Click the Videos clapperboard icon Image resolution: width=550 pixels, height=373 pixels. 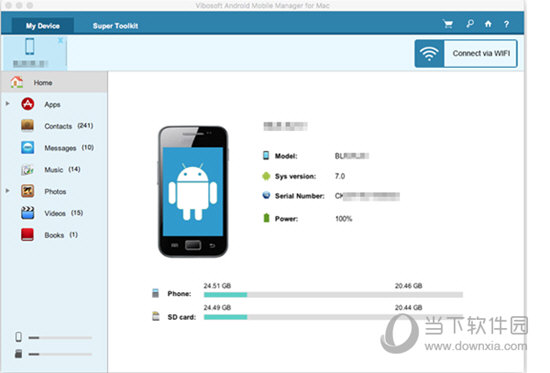tap(27, 213)
